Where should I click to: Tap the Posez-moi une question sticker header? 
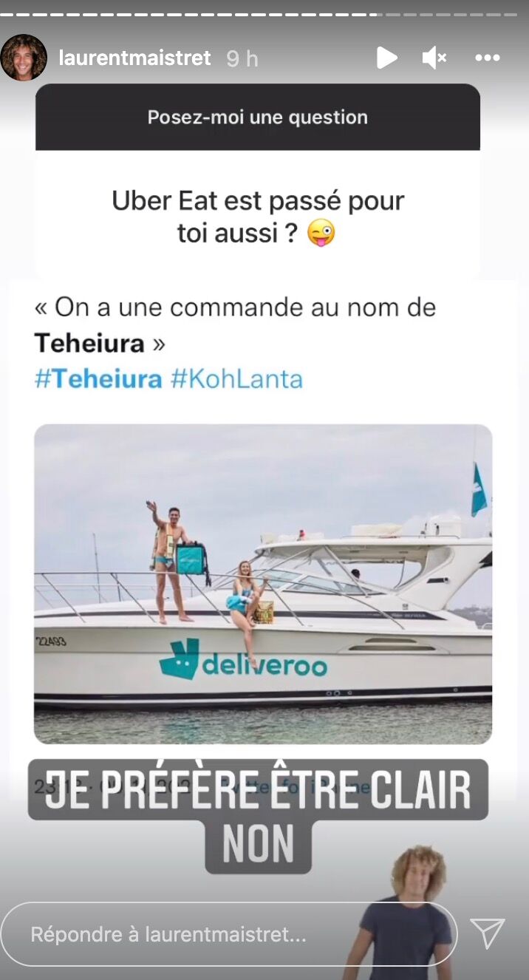point(258,118)
